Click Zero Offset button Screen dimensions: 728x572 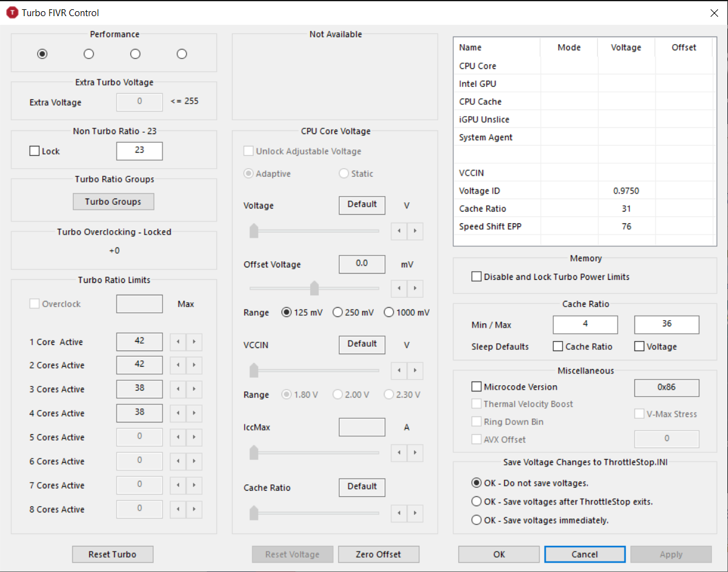(378, 555)
